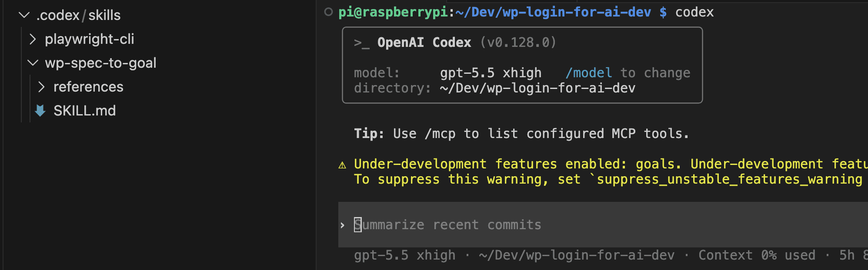This screenshot has height=270, width=868.
Task: Click the 'OpenAI Codex' header text
Action: coord(424,43)
